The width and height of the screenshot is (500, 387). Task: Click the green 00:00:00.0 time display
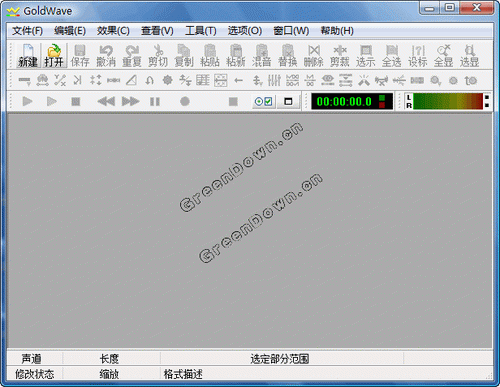pyautogui.click(x=352, y=101)
